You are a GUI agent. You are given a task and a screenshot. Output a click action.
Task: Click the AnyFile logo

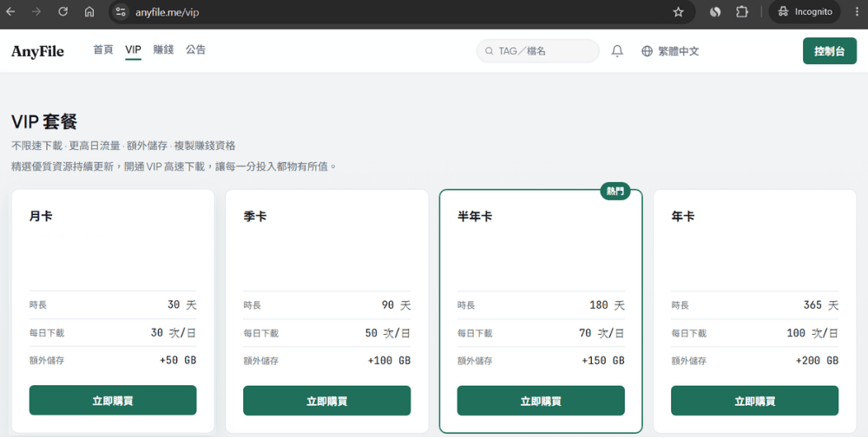click(x=37, y=51)
